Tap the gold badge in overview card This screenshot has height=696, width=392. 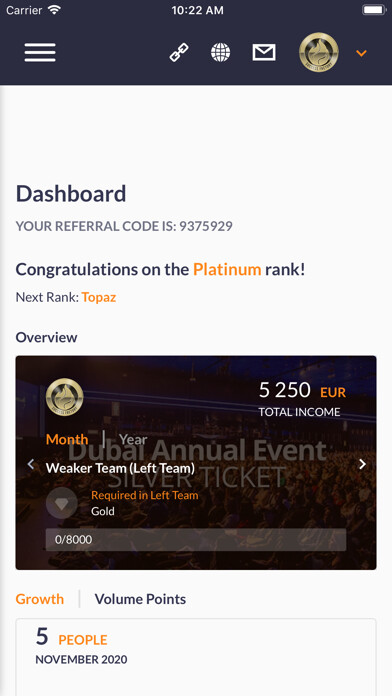(x=65, y=397)
